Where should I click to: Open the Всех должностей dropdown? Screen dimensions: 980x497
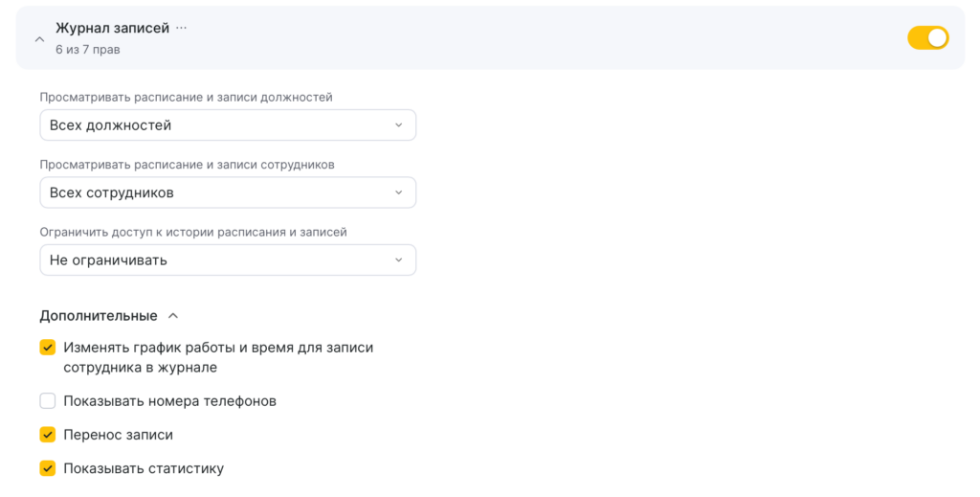coord(228,125)
